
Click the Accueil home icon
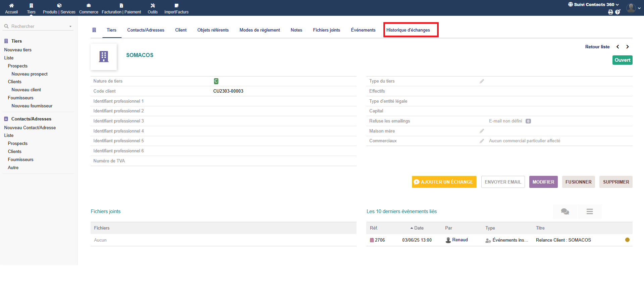11,6
